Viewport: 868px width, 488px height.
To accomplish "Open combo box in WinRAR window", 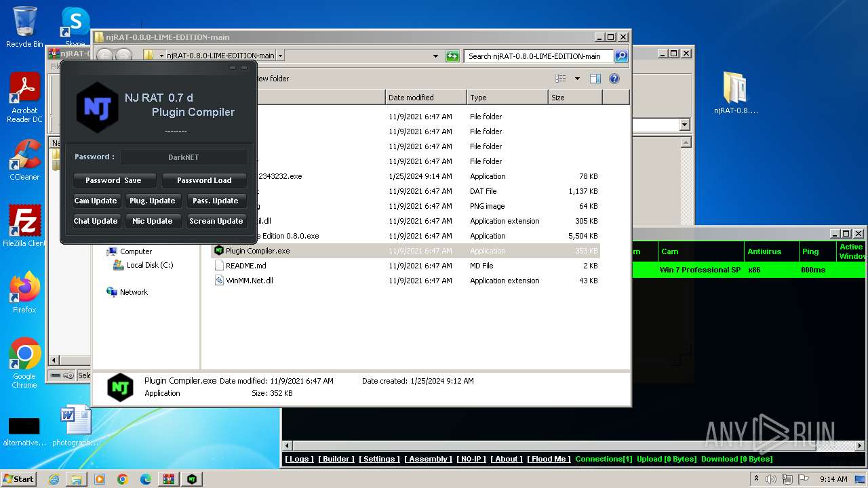I will [x=684, y=125].
